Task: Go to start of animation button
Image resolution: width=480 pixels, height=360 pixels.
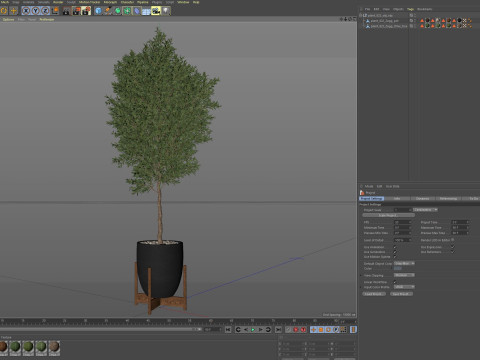Action: click(x=228, y=330)
